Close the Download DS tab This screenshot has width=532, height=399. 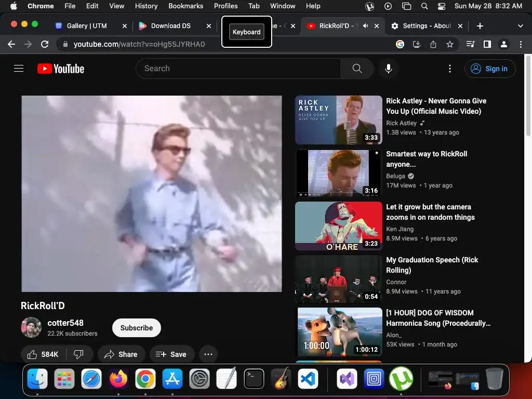click(209, 26)
